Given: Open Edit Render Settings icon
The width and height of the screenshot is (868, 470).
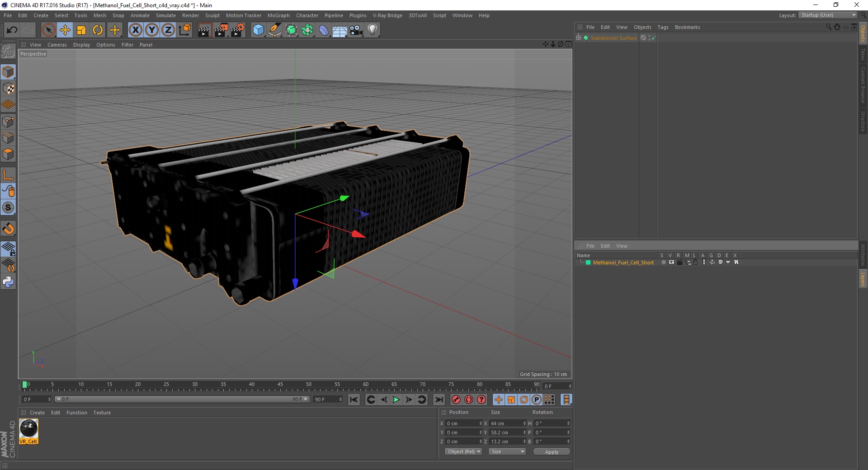Looking at the screenshot, I should coord(238,30).
